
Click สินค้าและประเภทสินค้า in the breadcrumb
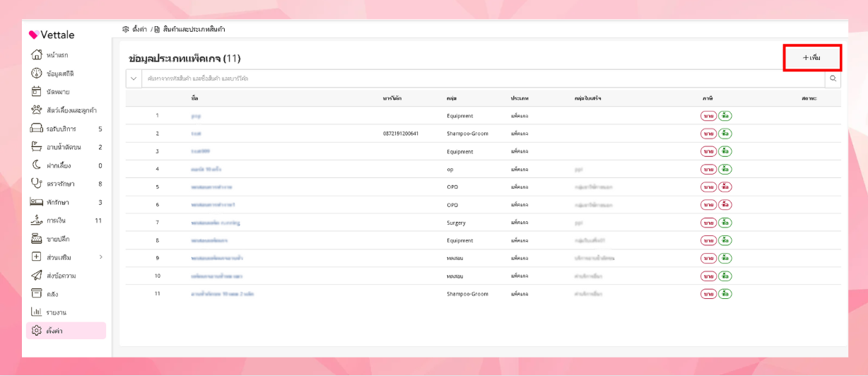(x=194, y=30)
